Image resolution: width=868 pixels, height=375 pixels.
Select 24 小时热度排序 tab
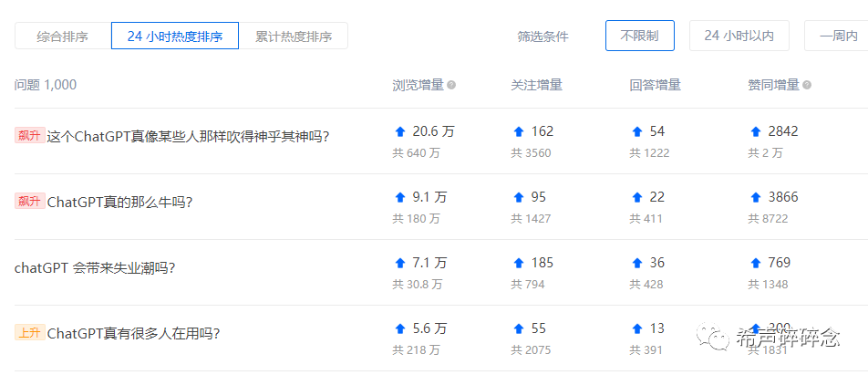coord(175,36)
